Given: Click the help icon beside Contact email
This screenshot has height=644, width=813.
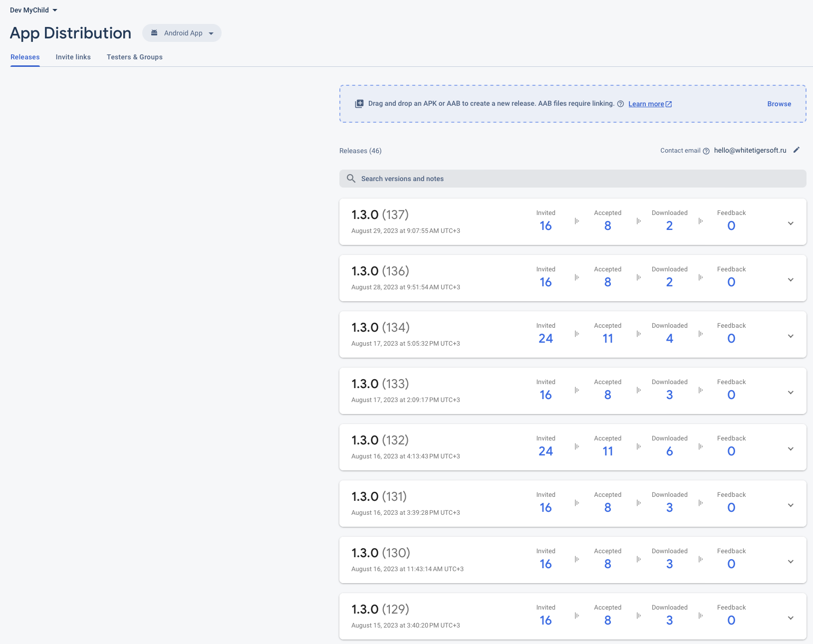Looking at the screenshot, I should (706, 151).
